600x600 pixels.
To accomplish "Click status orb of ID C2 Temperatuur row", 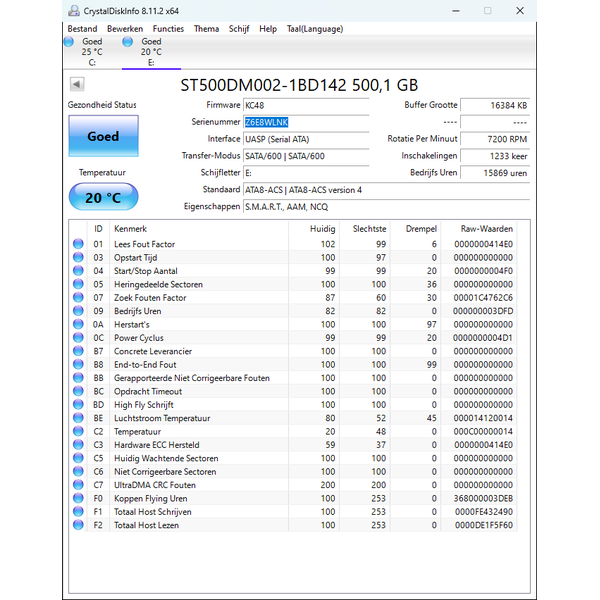I will tap(78, 431).
